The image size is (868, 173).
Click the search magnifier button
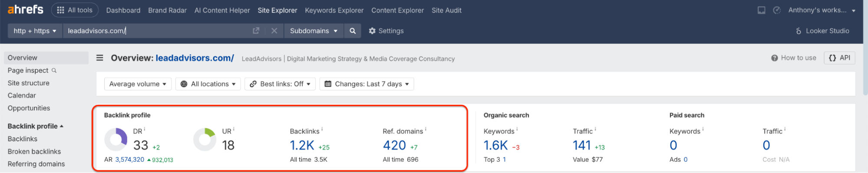(353, 31)
